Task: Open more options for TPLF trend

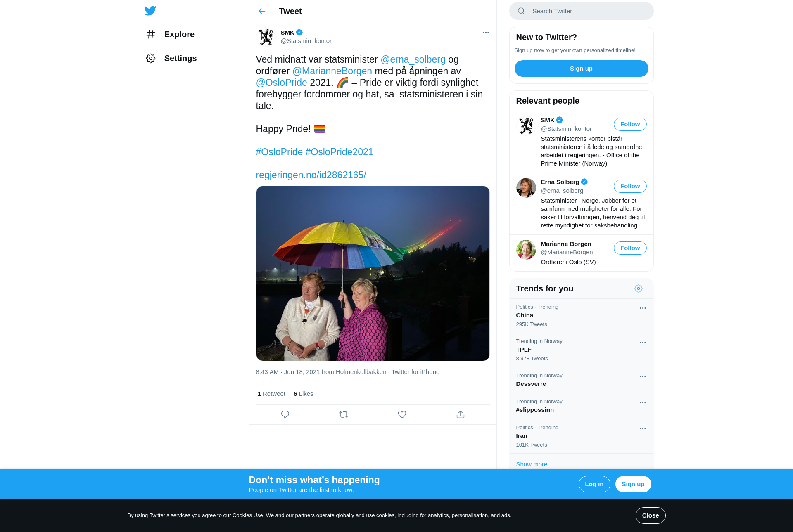Action: [643, 343]
